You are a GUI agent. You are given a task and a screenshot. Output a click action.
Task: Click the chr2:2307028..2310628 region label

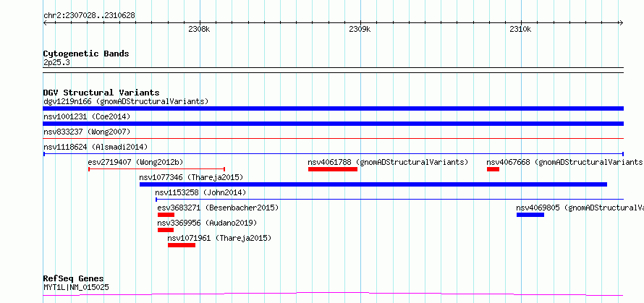pyautogui.click(x=89, y=16)
